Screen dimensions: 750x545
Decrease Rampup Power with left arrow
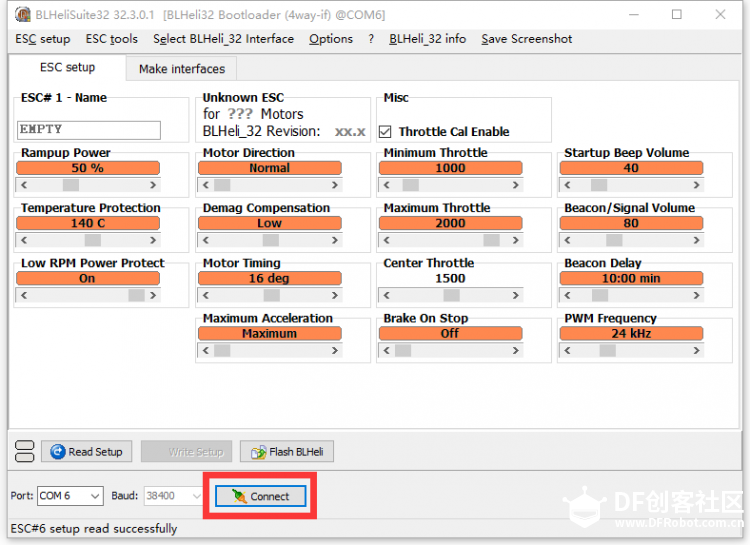[x=24, y=185]
